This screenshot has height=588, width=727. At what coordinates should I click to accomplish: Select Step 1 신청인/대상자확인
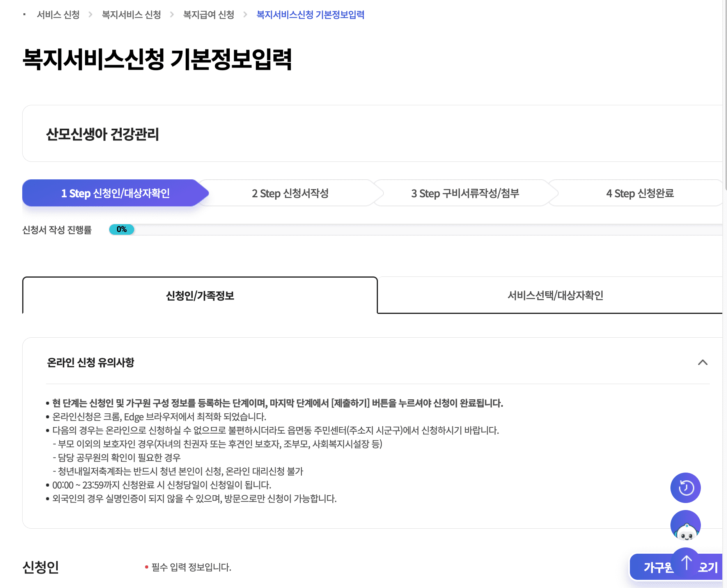(x=115, y=193)
